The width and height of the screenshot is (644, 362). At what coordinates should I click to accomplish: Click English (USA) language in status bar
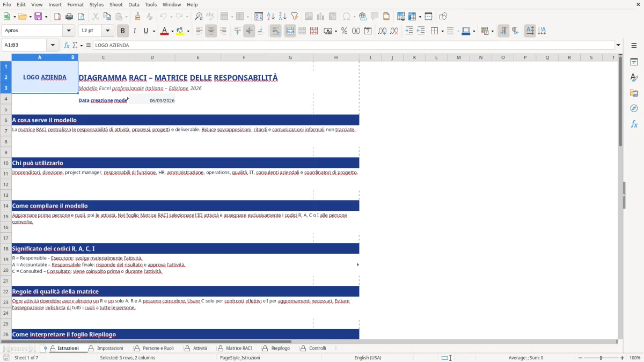click(368, 358)
